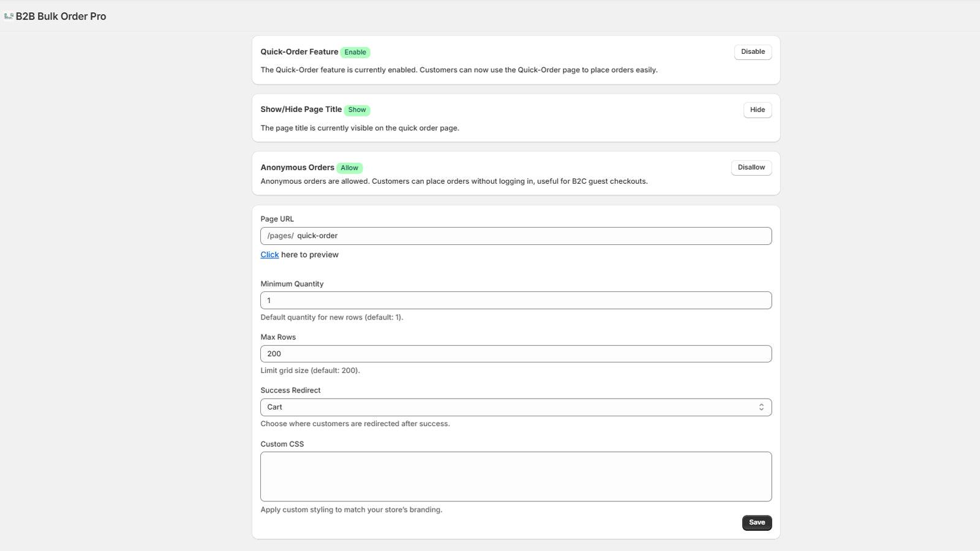
Task: Click the green Enable status badge
Action: [355, 52]
